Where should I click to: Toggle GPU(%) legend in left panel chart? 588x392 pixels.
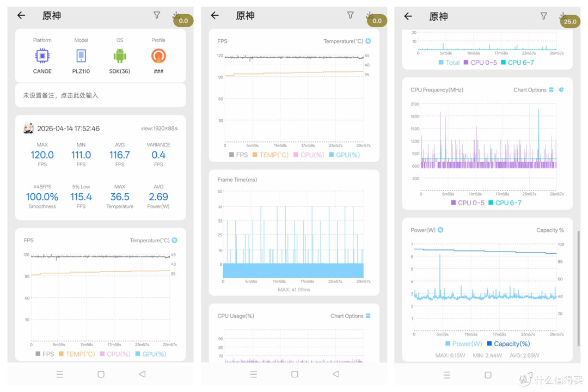click(x=151, y=354)
